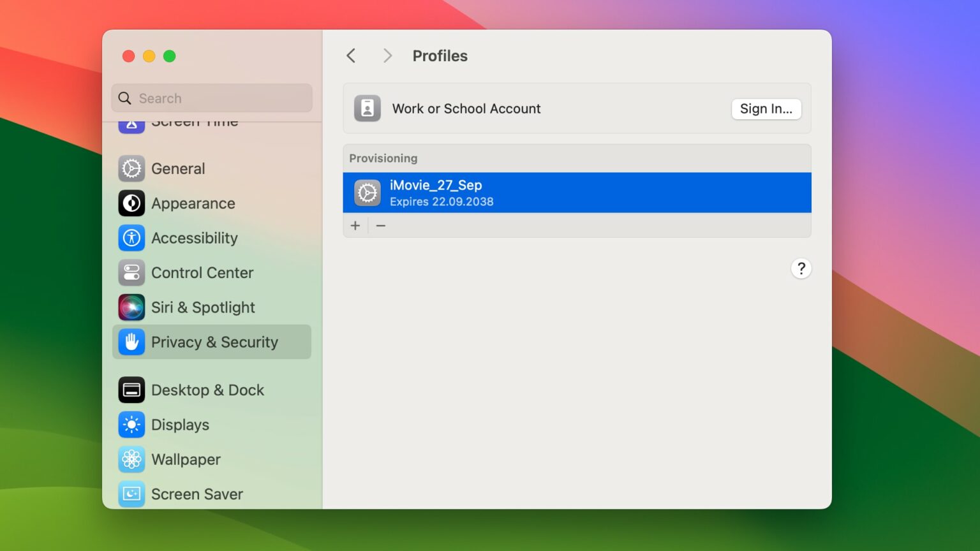The height and width of the screenshot is (551, 980).
Task: Click the General gear icon in sidebar
Action: [x=131, y=169]
